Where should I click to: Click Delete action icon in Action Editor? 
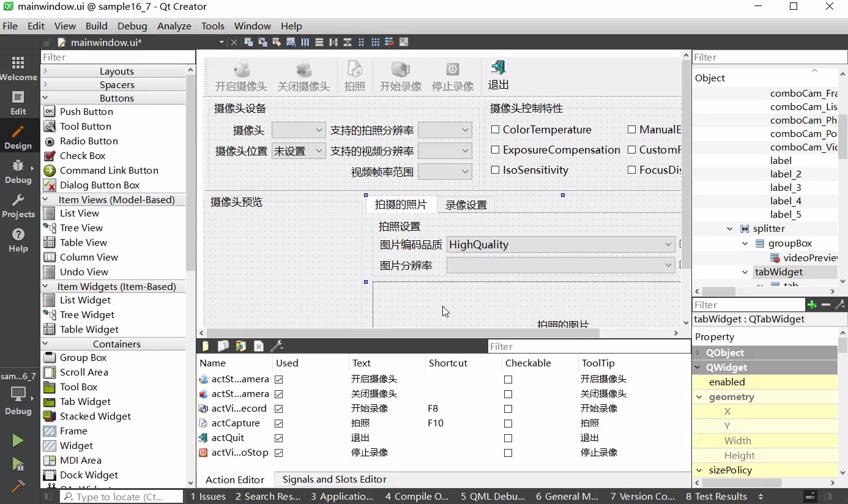[259, 346]
